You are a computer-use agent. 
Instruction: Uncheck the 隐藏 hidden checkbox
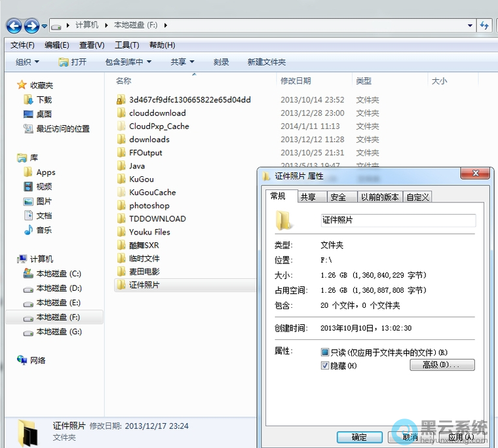pyautogui.click(x=325, y=365)
